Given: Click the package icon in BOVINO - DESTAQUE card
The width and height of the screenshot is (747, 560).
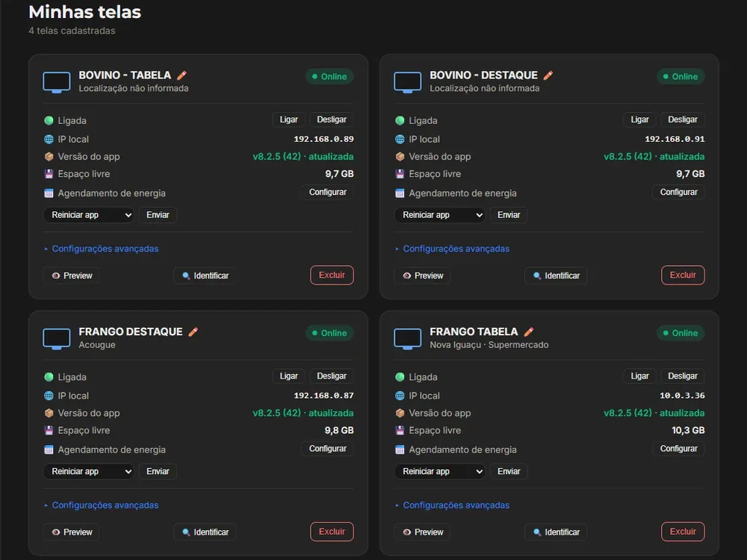Looking at the screenshot, I should pos(400,156).
